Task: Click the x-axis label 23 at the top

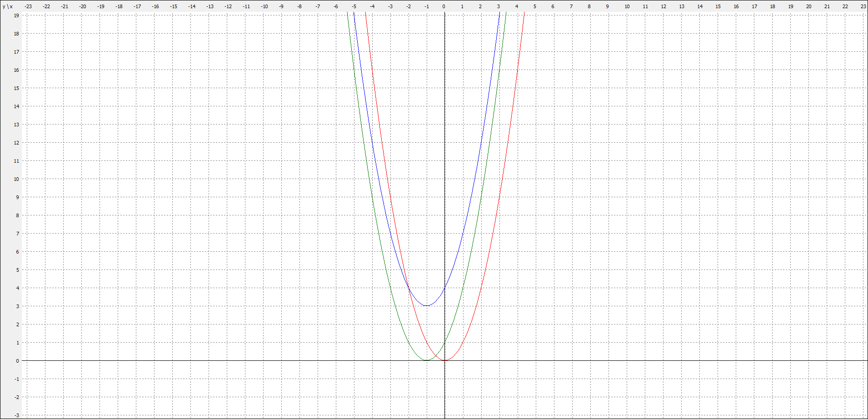Action: [x=863, y=6]
